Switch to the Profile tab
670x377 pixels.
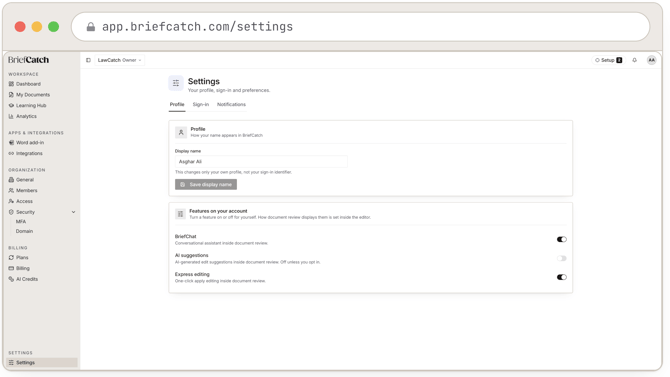[177, 104]
